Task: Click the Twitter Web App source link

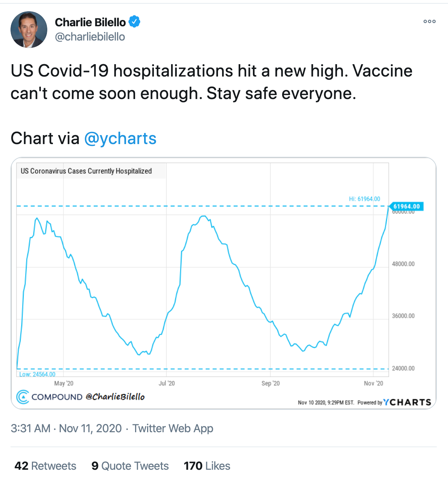Action: coord(173,428)
